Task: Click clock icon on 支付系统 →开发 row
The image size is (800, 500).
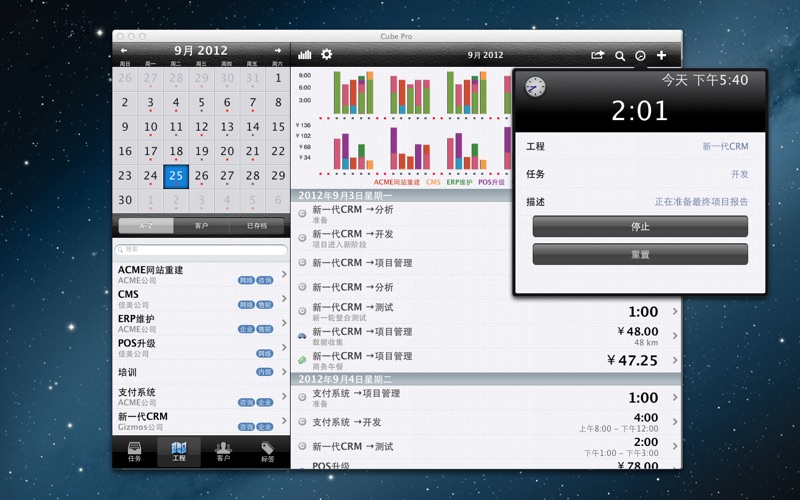Action: click(x=302, y=422)
